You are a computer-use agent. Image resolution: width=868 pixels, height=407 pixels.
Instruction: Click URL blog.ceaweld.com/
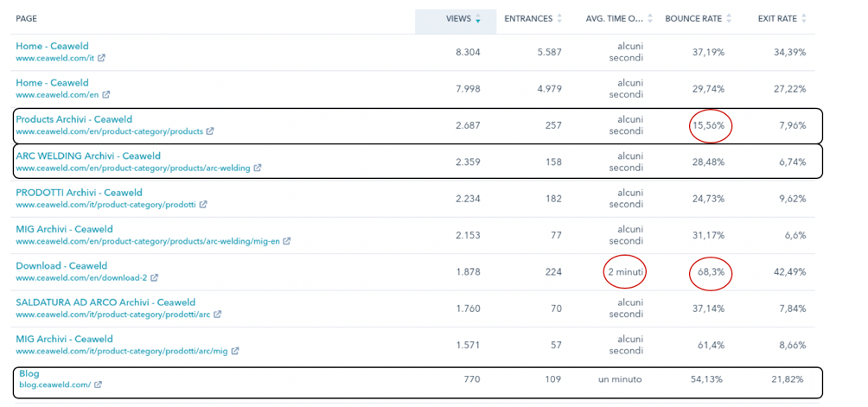(54, 385)
